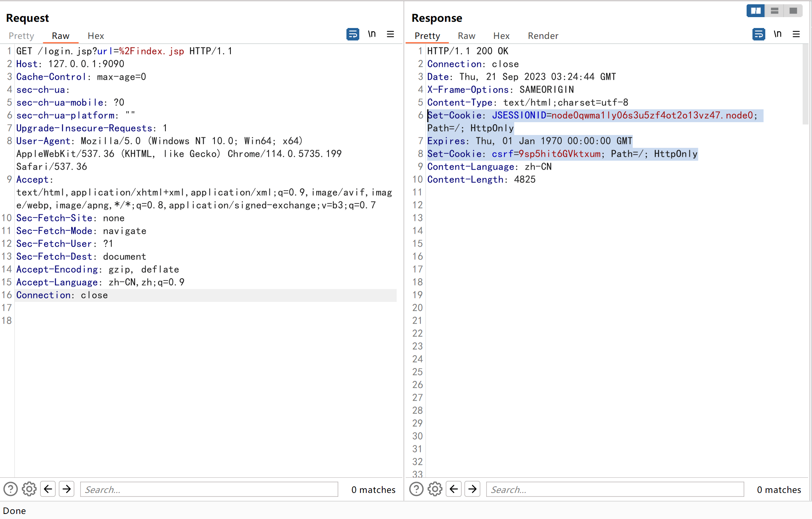
Task: Click the X-Frame-Options: SAMEORIGIN header
Action: coord(501,89)
